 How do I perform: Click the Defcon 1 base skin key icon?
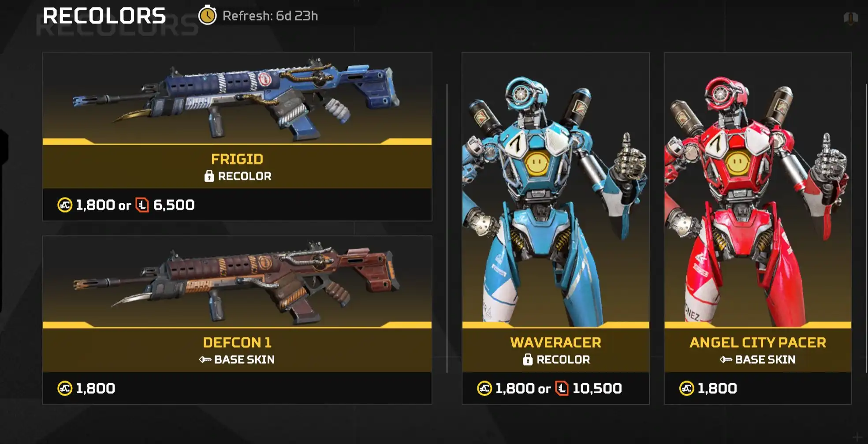(205, 359)
